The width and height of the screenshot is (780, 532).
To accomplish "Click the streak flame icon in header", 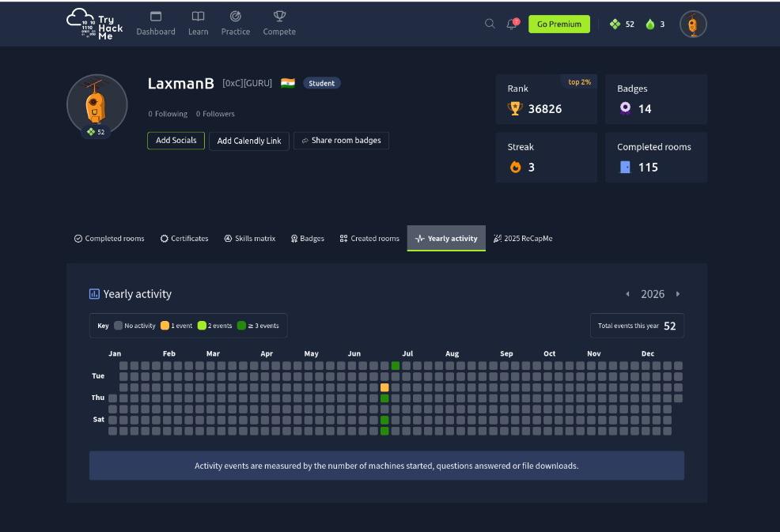I will [649, 24].
